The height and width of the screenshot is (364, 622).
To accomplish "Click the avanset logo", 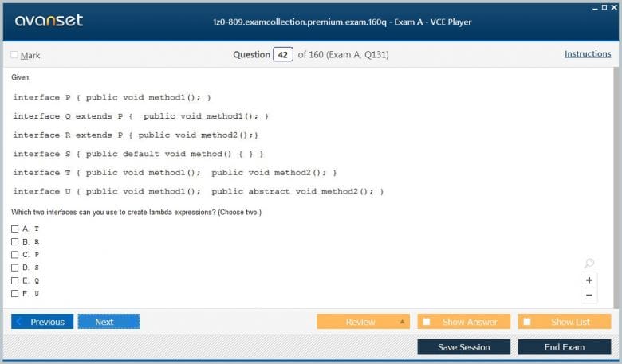I will click(49, 20).
